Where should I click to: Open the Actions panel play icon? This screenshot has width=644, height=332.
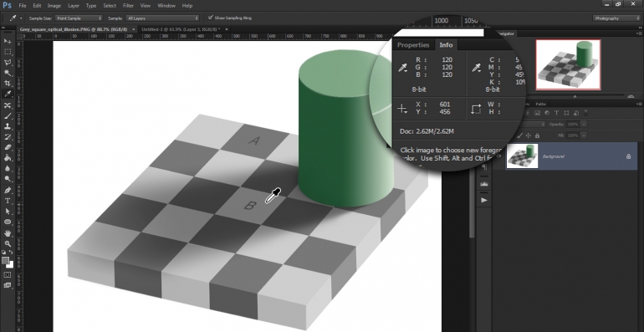tap(484, 200)
